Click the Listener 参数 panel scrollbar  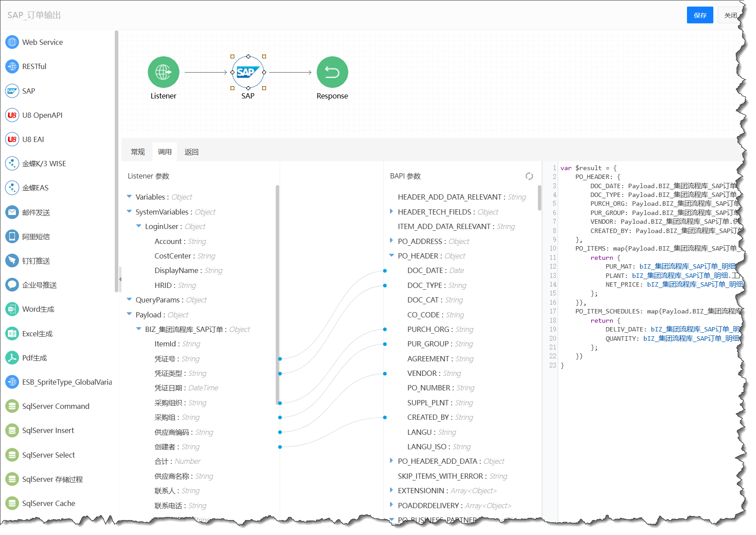point(278,295)
